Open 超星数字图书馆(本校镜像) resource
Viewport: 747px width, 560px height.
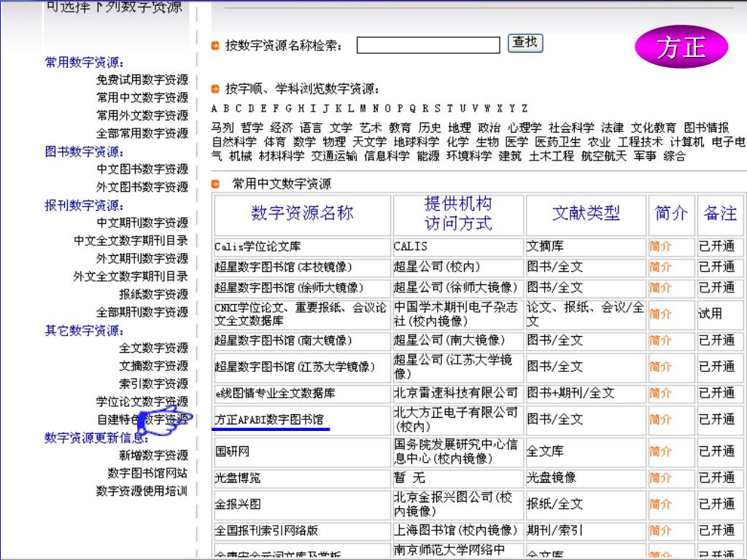coord(283,267)
